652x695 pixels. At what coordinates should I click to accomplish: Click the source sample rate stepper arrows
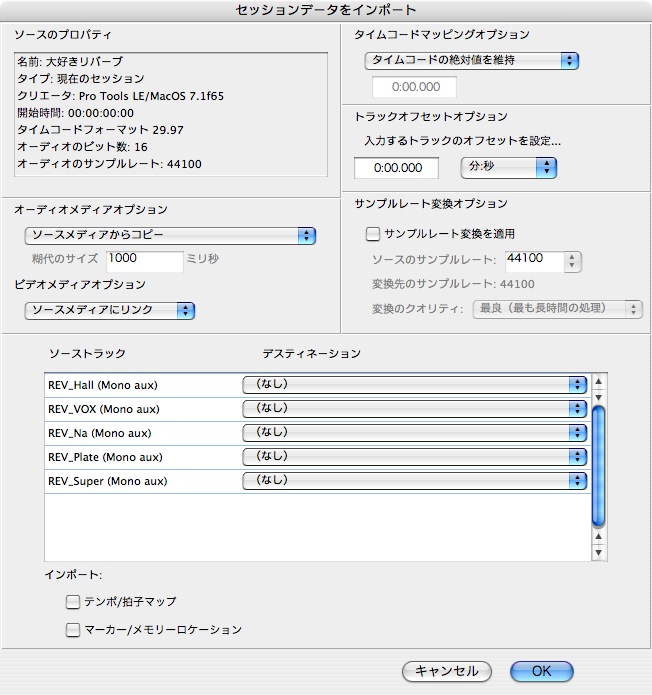[x=573, y=262]
